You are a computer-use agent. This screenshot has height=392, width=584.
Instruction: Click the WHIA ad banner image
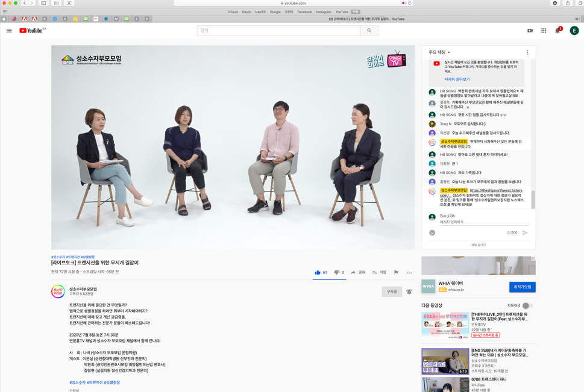(479, 266)
